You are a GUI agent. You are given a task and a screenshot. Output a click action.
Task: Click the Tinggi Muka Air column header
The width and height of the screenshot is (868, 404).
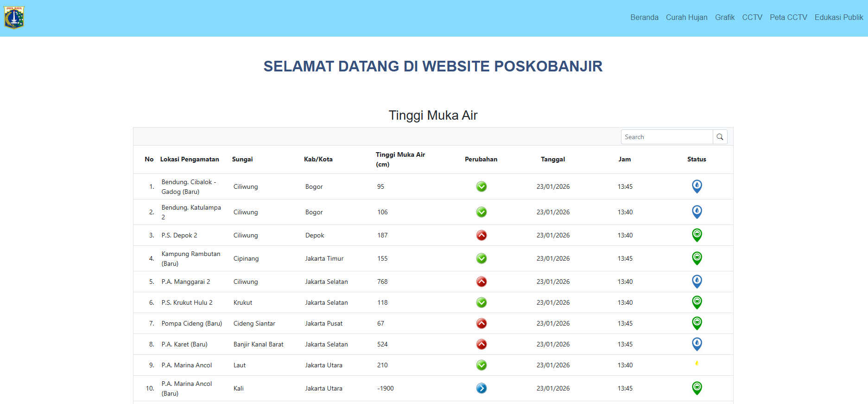click(x=400, y=159)
